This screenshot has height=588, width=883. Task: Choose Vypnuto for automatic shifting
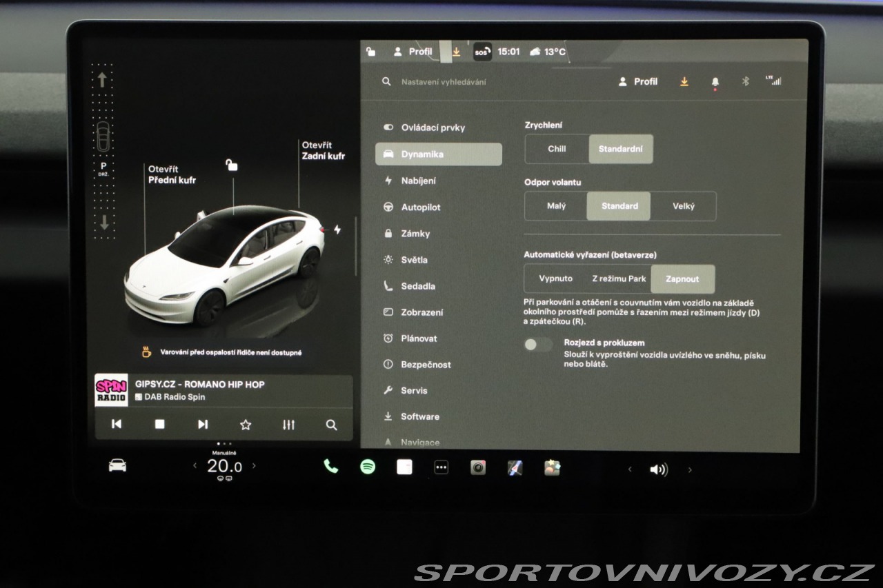[x=555, y=279]
